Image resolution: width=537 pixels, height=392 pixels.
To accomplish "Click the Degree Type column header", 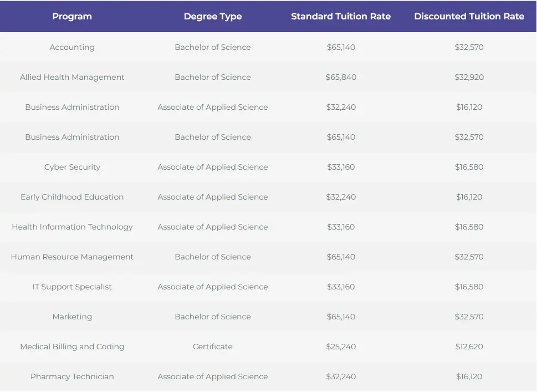I will click(213, 17).
